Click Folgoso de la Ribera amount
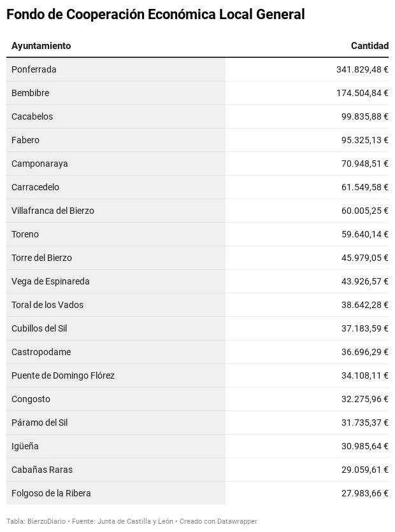 365,493
